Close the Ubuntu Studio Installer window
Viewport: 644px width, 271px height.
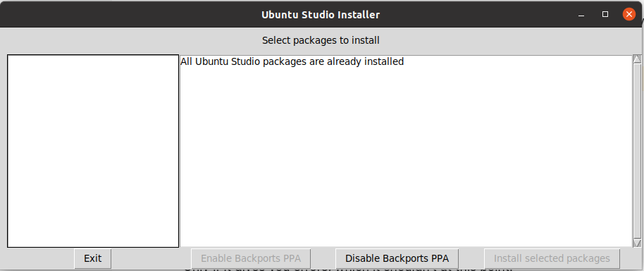[628, 14]
